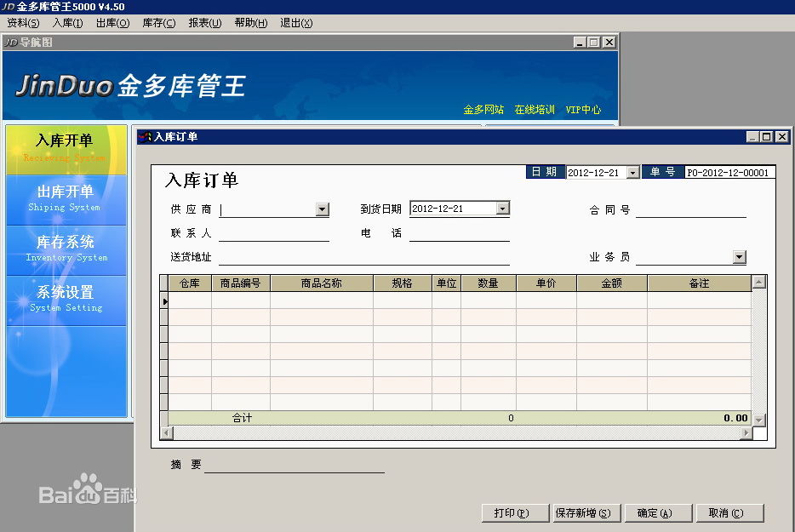Open the 入库开单 receiving system panel
The width and height of the screenshot is (795, 532).
coord(65,148)
